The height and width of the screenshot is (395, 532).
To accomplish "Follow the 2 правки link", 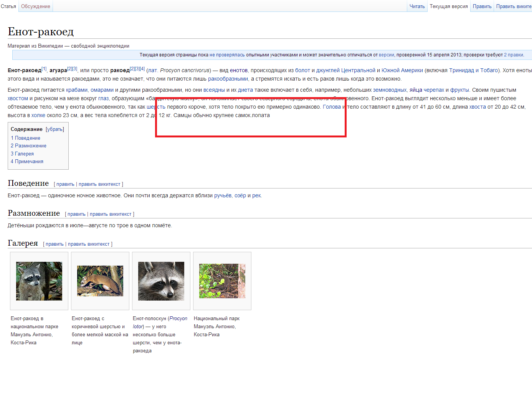I will coord(513,55).
